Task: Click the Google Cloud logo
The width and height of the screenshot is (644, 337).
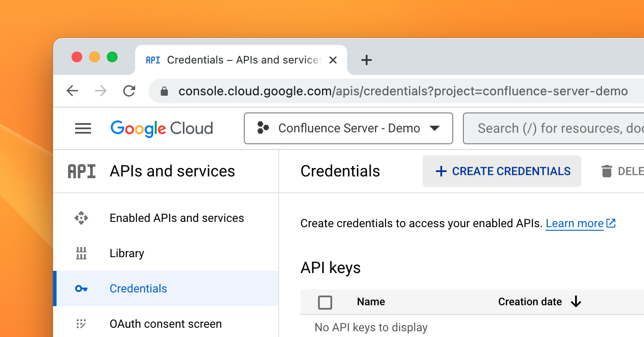Action: pyautogui.click(x=162, y=128)
